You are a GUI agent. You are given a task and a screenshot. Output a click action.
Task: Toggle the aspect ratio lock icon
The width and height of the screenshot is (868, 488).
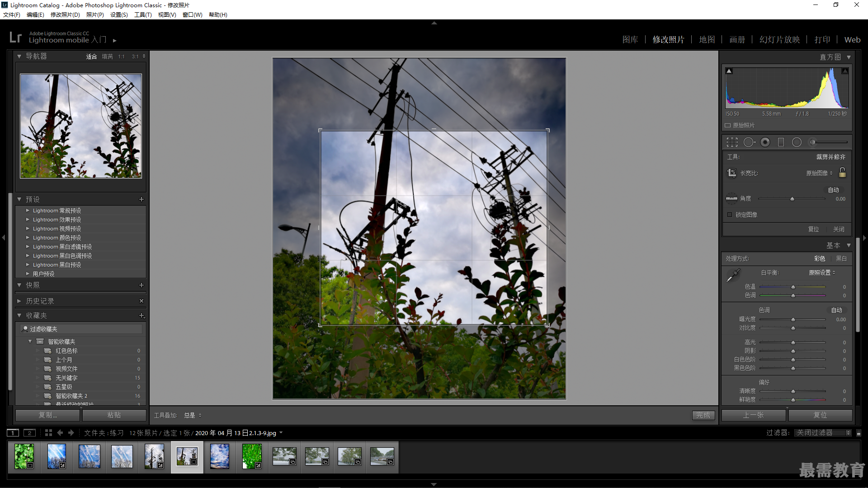click(x=842, y=173)
